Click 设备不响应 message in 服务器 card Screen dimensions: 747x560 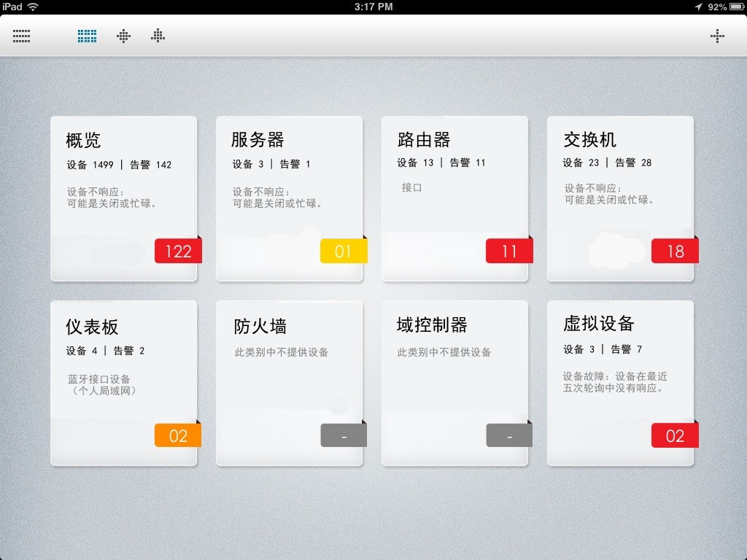(x=278, y=198)
